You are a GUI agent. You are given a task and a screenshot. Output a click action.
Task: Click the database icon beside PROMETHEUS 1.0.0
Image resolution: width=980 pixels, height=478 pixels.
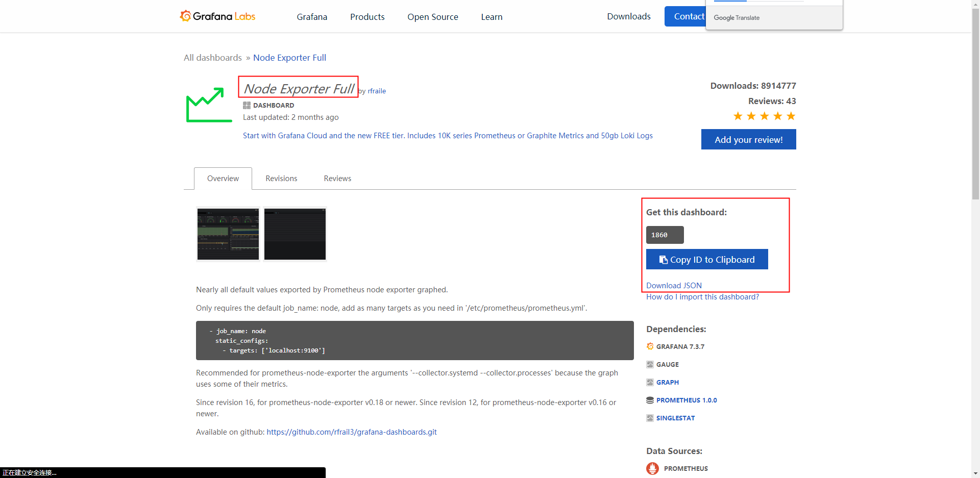coord(650,400)
